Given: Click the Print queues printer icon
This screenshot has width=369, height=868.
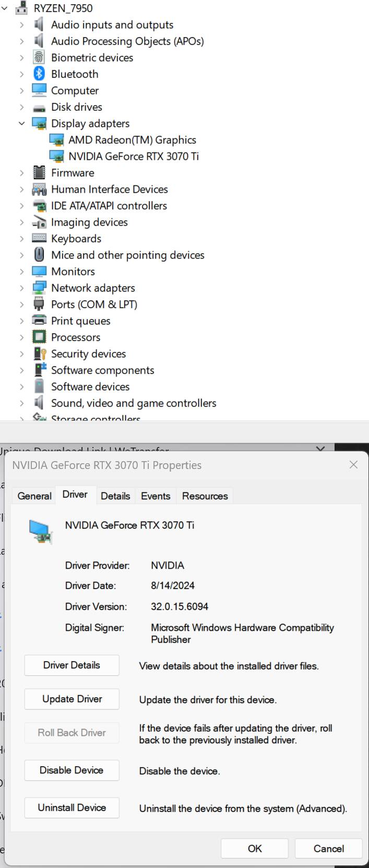Looking at the screenshot, I should click(x=39, y=321).
